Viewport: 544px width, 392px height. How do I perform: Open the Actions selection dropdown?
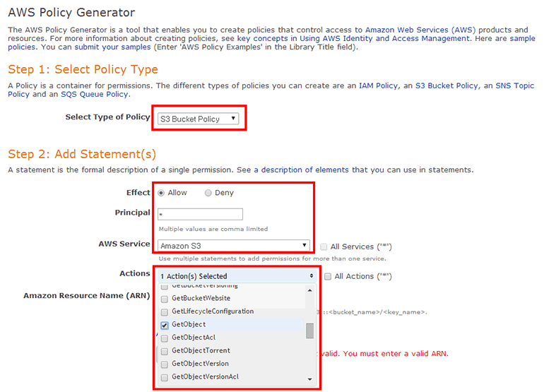(x=236, y=276)
